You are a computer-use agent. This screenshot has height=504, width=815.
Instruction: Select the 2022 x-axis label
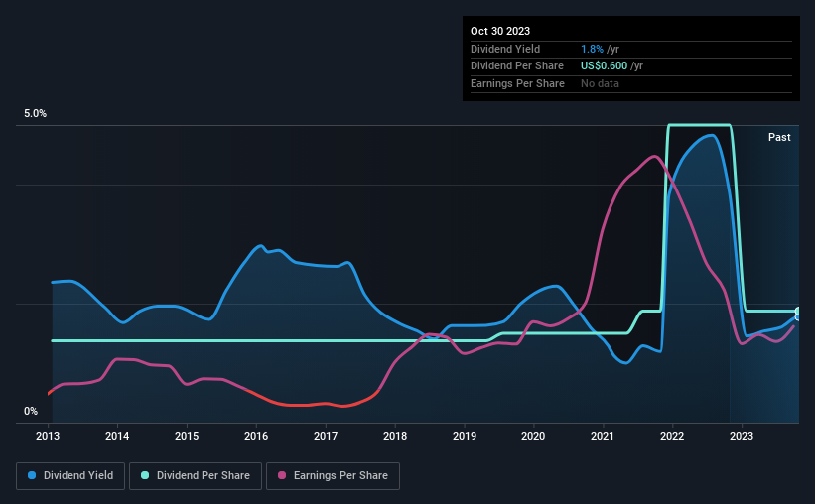coord(672,436)
